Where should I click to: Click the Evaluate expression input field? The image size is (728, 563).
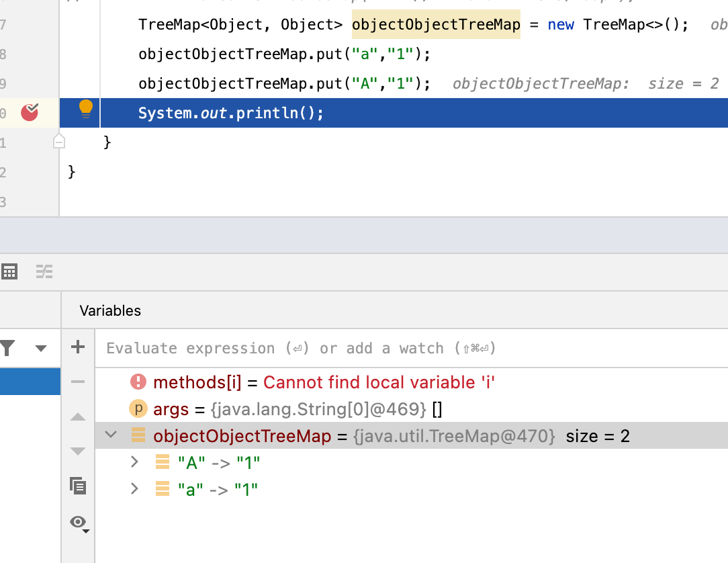pos(403,348)
